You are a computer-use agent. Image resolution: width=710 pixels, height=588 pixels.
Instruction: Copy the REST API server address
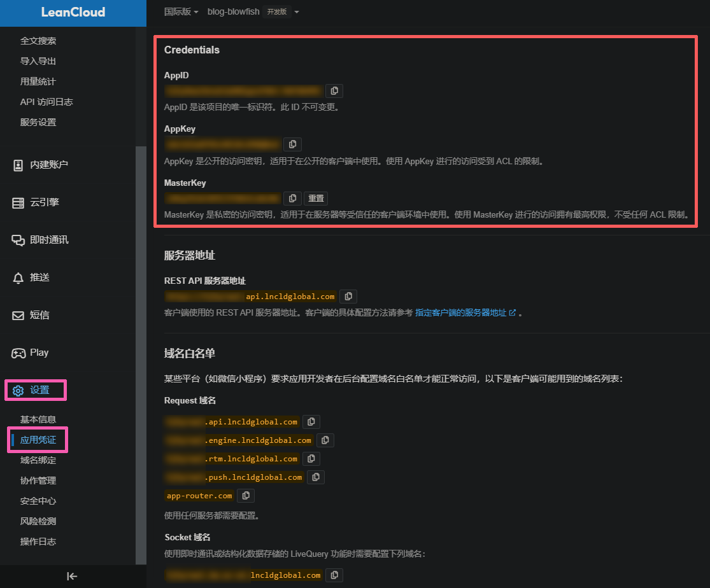click(348, 296)
